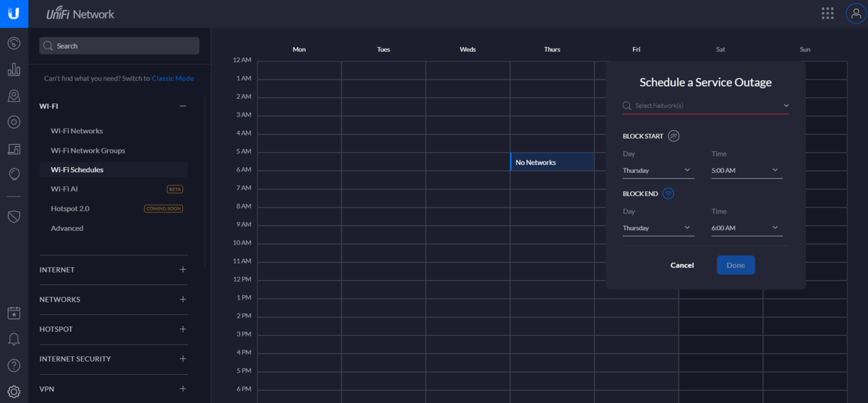
Task: Open the Statistics bar chart icon
Action: tap(14, 69)
